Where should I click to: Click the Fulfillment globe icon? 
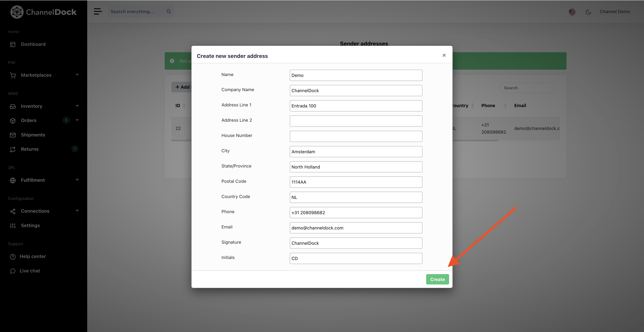point(13,180)
